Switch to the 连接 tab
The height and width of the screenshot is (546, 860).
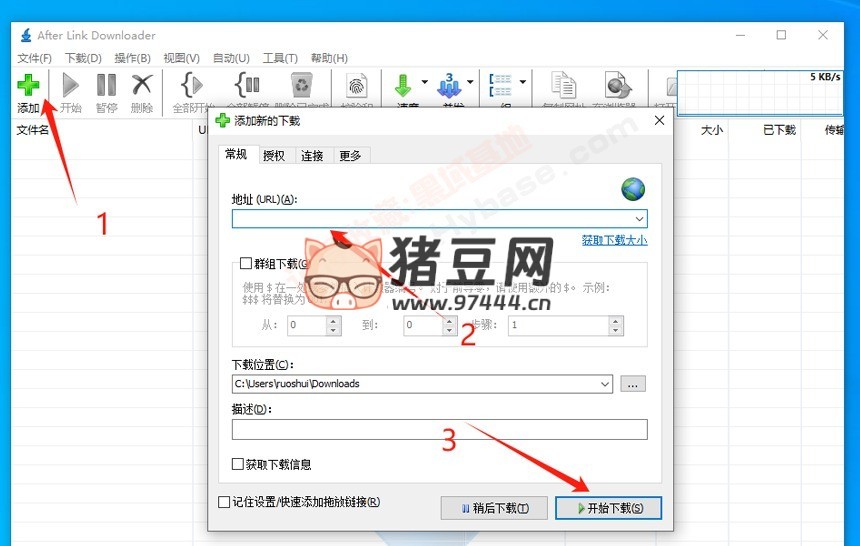coord(312,155)
